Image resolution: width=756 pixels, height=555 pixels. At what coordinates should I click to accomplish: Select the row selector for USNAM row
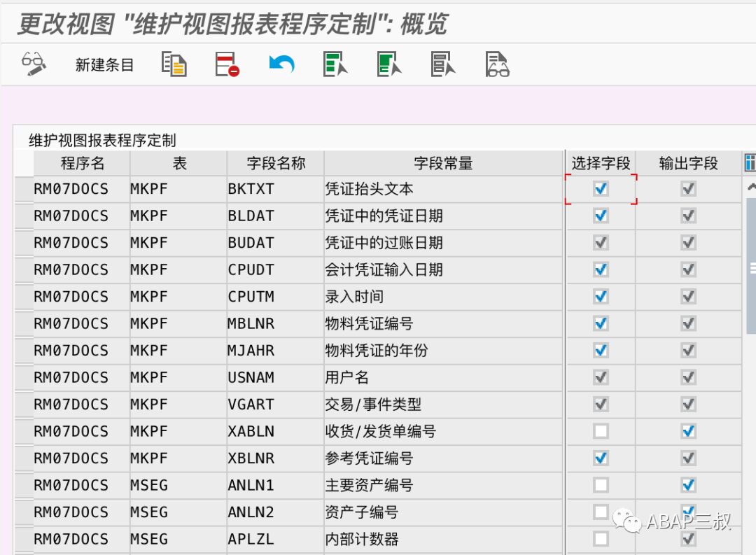pyautogui.click(x=24, y=377)
